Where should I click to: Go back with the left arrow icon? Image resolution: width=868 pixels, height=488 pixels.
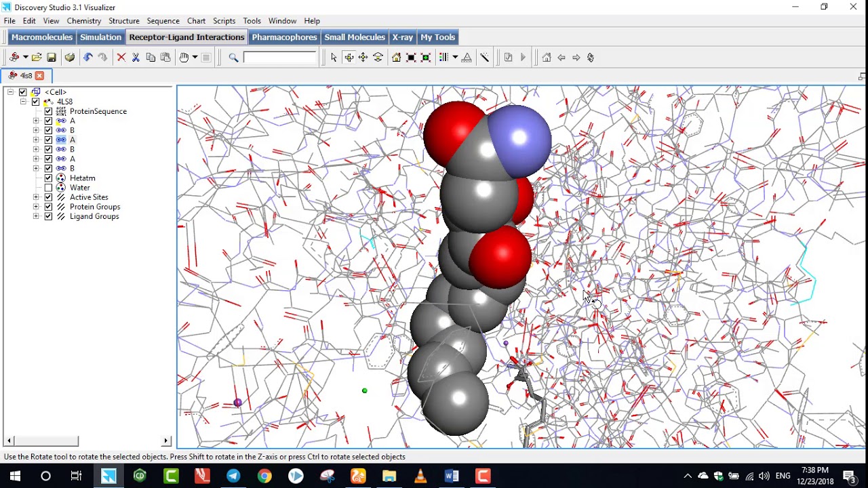point(561,58)
